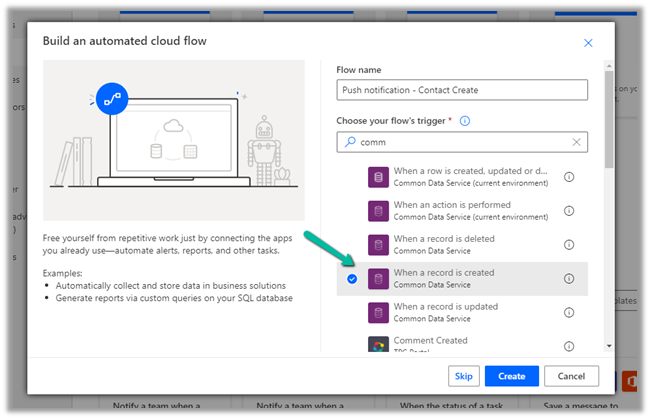Click the Common Data Service icon for record deleted
The height and width of the screenshot is (419, 650).
[377, 245]
